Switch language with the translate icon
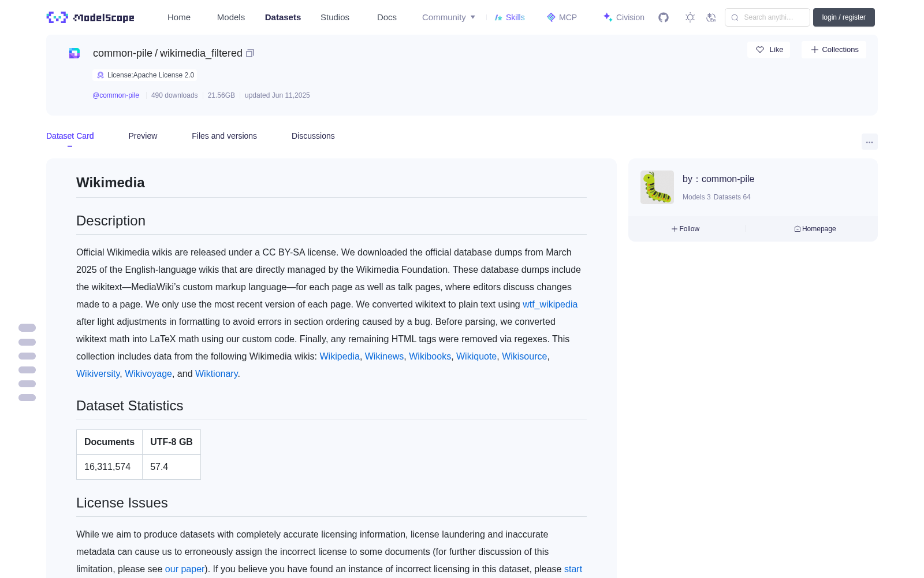 (711, 17)
